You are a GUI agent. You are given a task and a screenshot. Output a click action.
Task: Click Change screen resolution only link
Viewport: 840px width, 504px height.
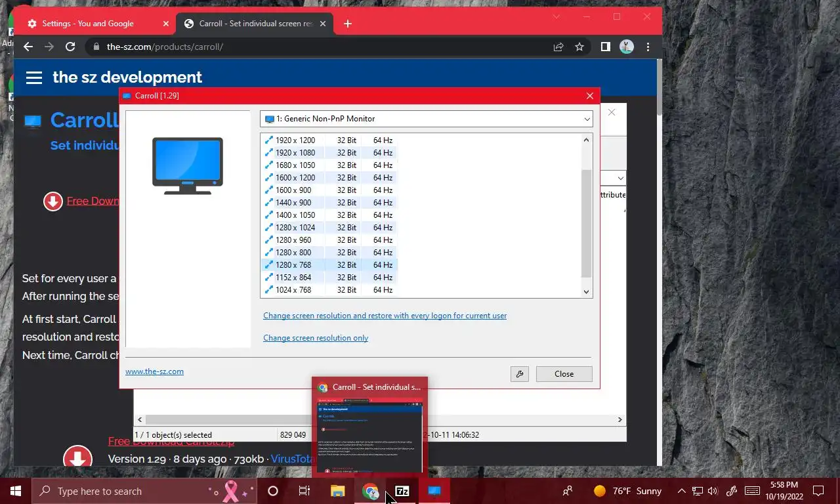(x=316, y=338)
